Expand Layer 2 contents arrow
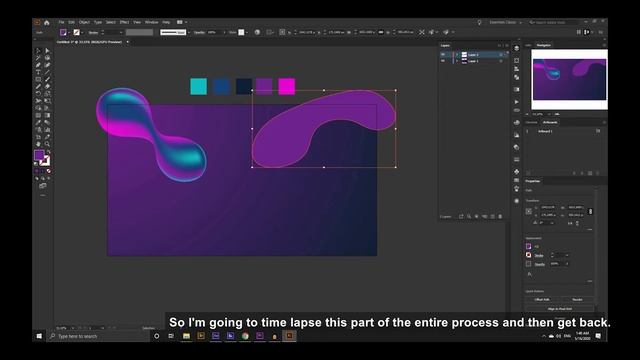640x360 pixels. 457,55
